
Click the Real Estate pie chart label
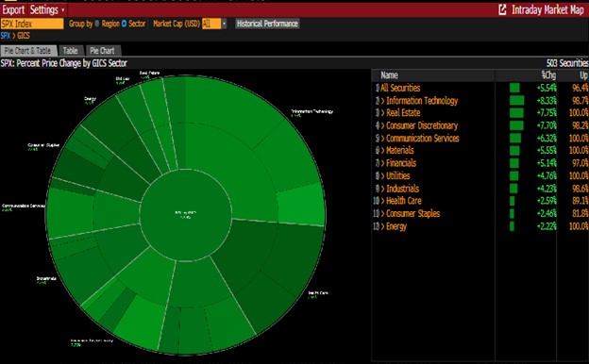(149, 74)
